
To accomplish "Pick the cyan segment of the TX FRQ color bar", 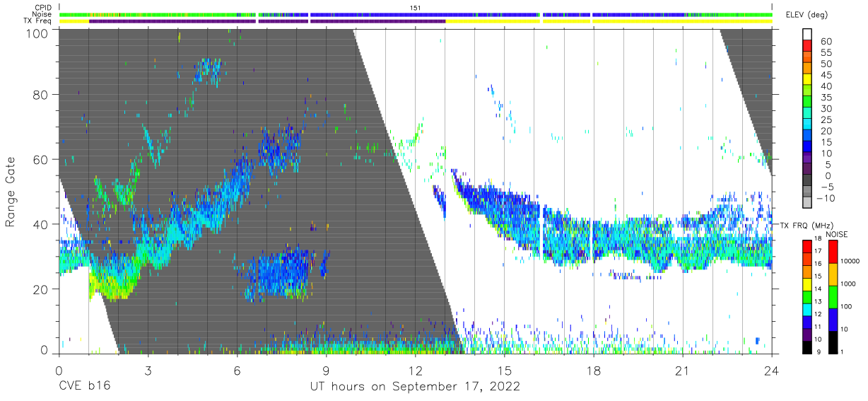I will tap(807, 310).
